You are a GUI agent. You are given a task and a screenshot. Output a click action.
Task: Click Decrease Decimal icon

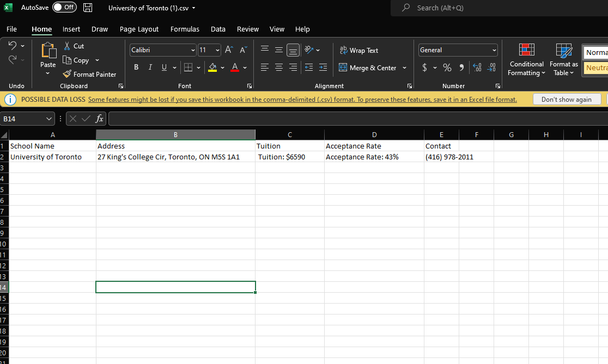(491, 68)
